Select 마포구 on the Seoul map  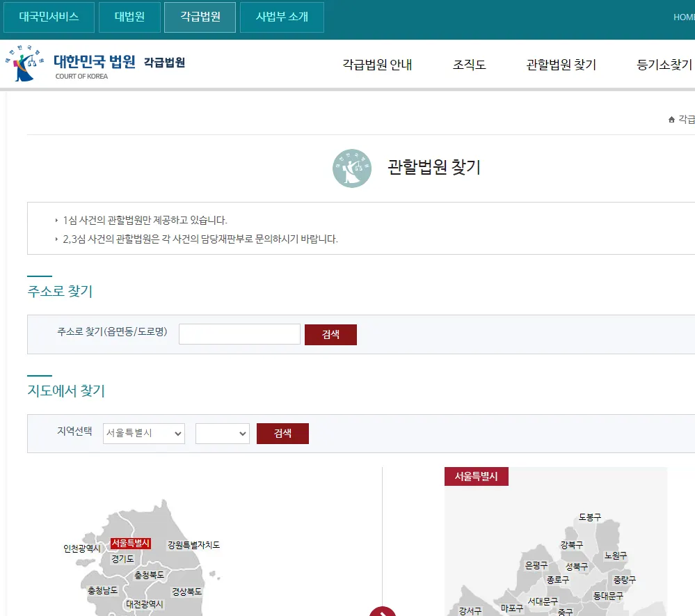tap(512, 608)
